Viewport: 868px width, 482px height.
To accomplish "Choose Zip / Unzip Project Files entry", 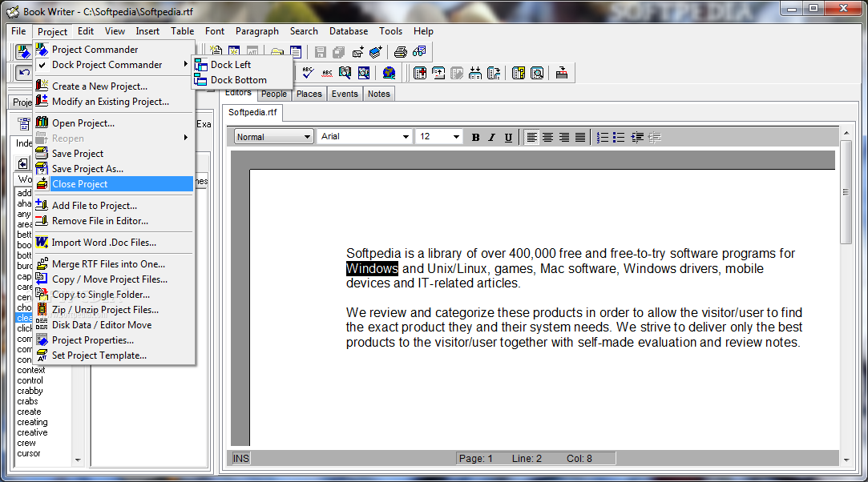I will pos(114,310).
